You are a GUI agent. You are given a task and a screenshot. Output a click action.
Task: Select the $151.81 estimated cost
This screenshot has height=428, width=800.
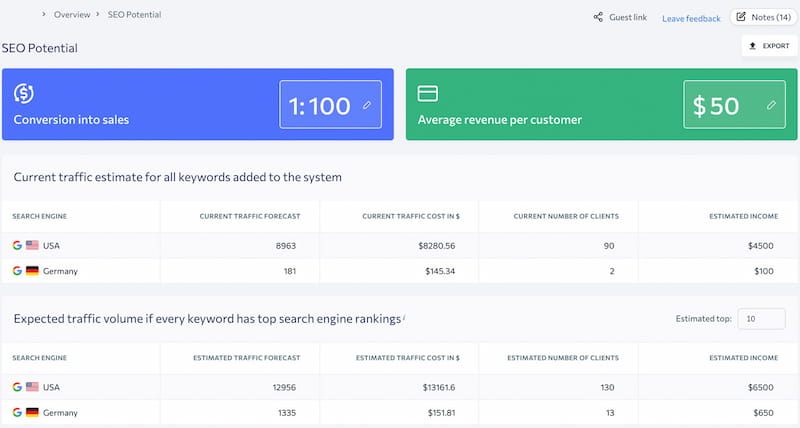(441, 413)
